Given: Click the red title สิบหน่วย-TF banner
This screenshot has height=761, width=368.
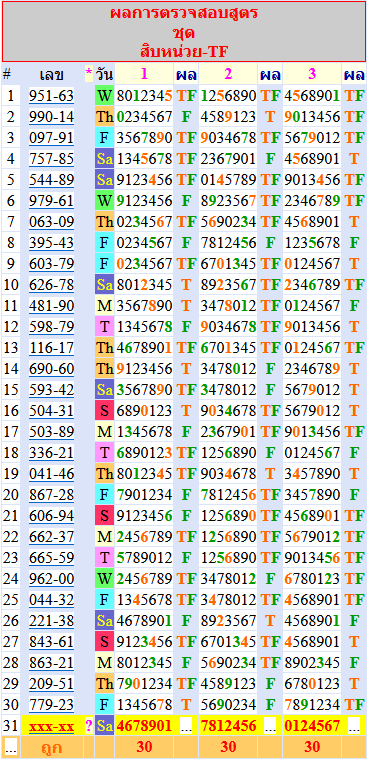Looking at the screenshot, I should (x=184, y=32).
